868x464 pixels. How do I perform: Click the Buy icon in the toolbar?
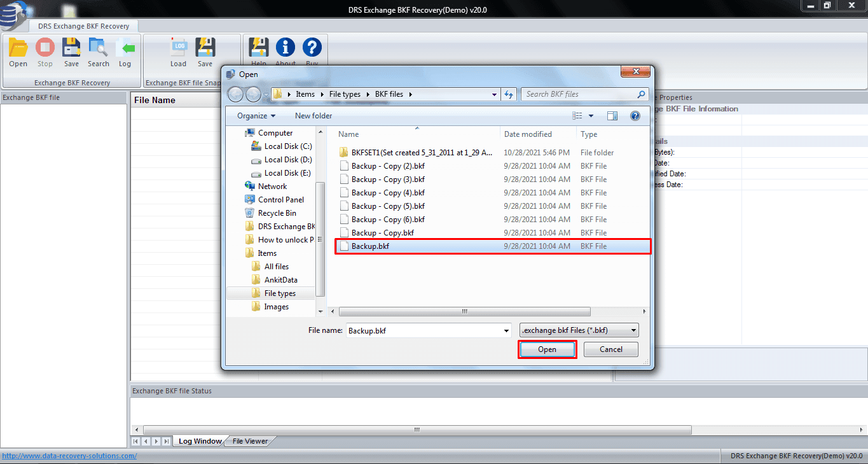[312, 50]
